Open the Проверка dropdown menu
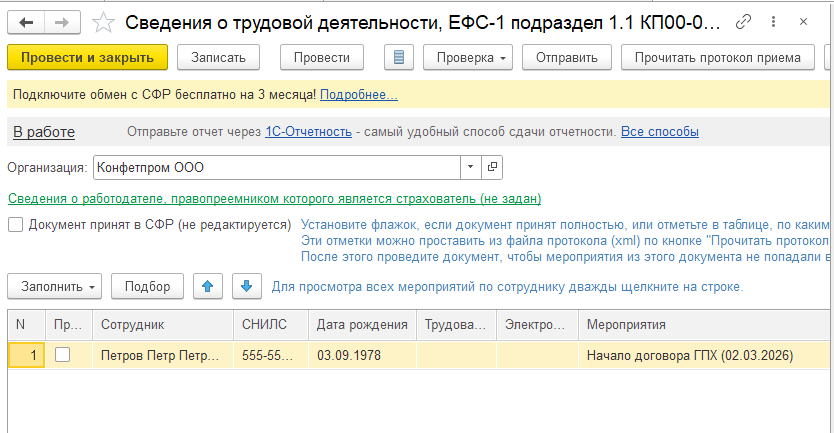 click(468, 57)
